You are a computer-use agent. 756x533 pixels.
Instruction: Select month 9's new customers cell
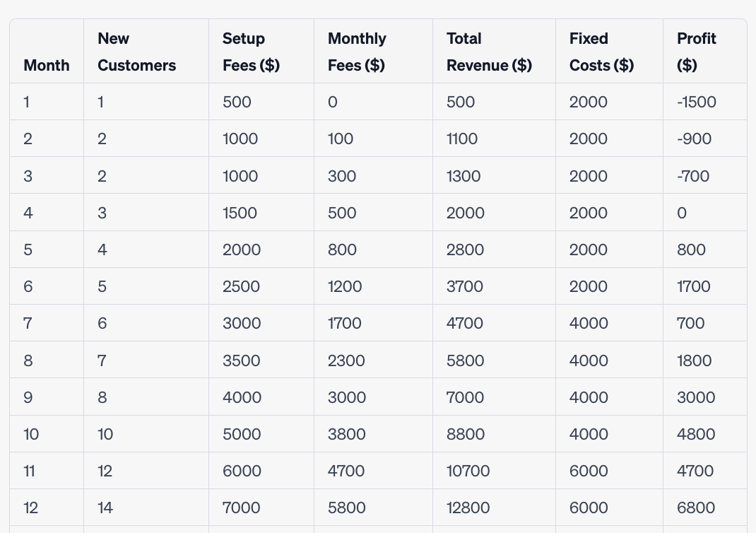102,397
